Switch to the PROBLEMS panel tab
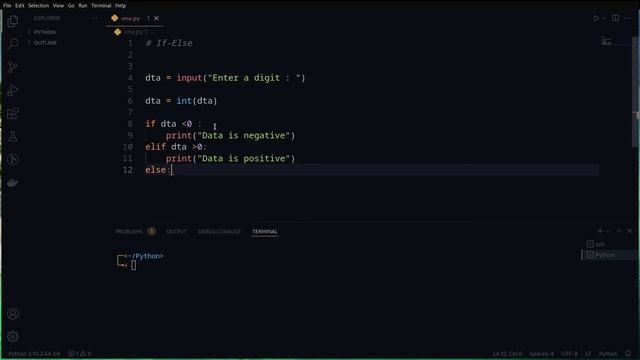This screenshot has height=360, width=640. pyautogui.click(x=129, y=231)
